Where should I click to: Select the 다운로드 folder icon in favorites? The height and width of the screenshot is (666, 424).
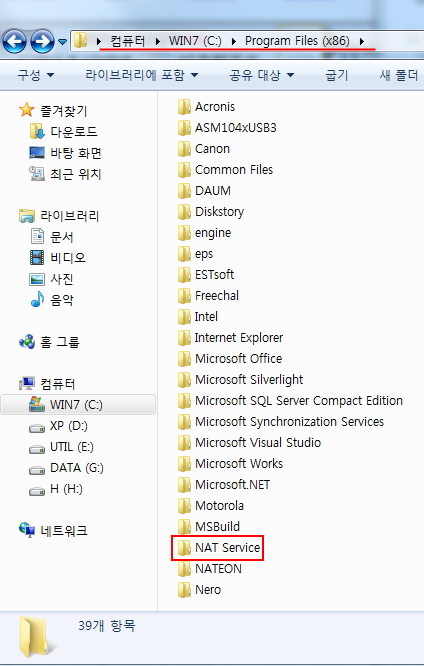tap(37, 132)
